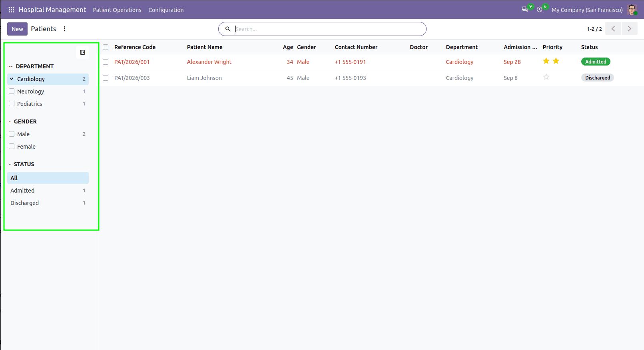Filter status by Discharged
Image resolution: width=644 pixels, height=350 pixels.
[x=48, y=203]
